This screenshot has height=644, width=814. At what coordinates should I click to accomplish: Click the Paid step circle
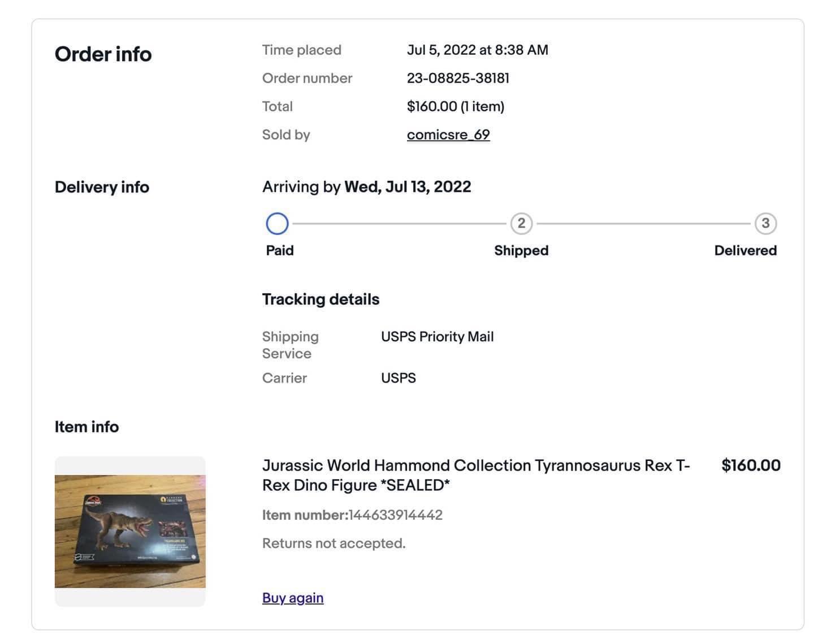tap(277, 224)
